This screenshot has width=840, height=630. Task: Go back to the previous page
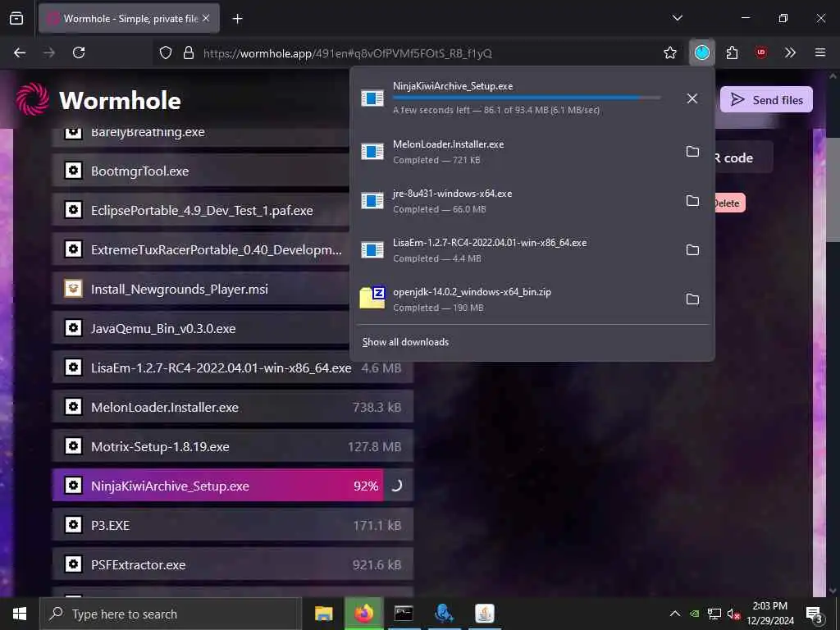(x=20, y=52)
